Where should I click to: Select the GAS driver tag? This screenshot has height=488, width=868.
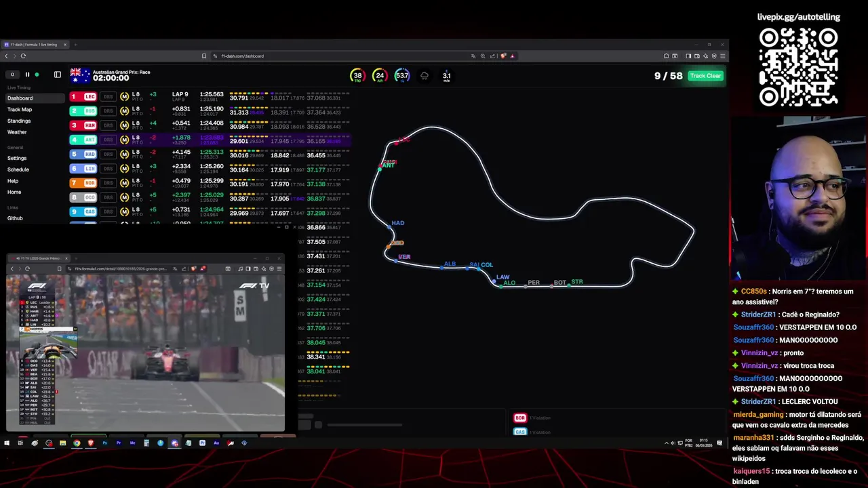pos(84,212)
